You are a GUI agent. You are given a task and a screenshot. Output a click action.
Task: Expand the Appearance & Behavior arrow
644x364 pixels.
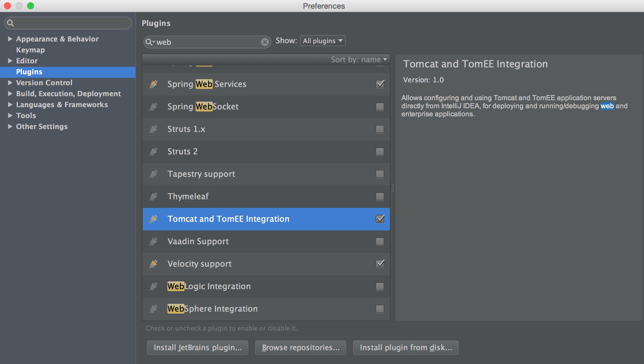(x=10, y=39)
